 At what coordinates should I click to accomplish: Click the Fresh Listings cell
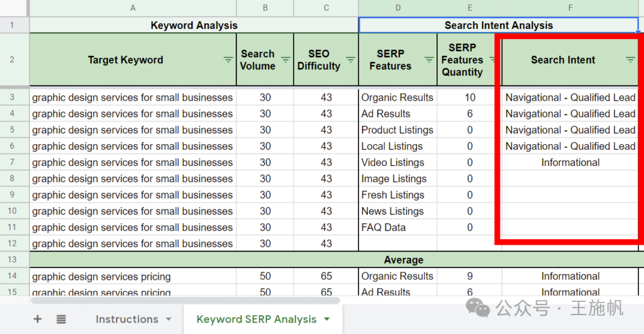397,195
